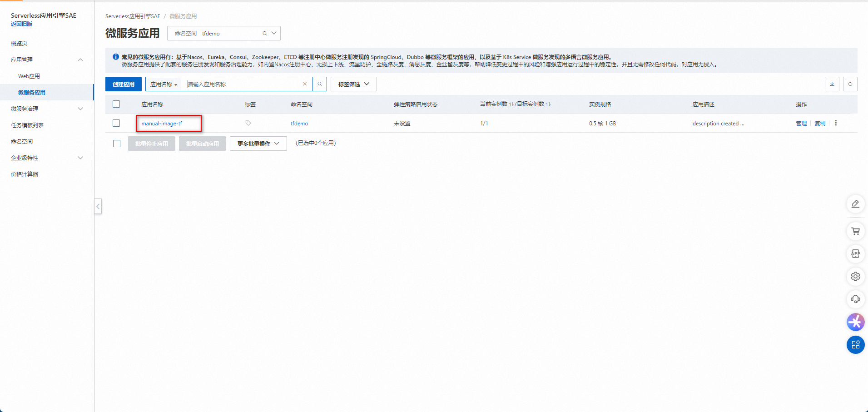Screen dimensions: 868x412
Task: Click the (已选中0个应用) selection count text
Action: (316, 143)
